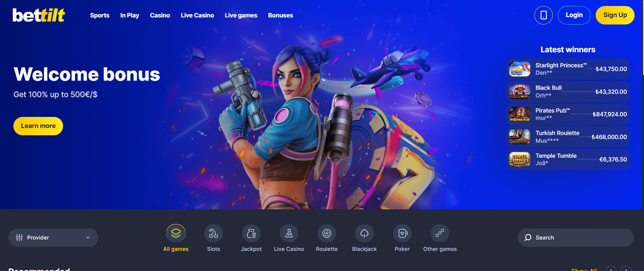Viewport: 644px width, 271px height.
Task: Select the Other games icon
Action: click(x=440, y=233)
